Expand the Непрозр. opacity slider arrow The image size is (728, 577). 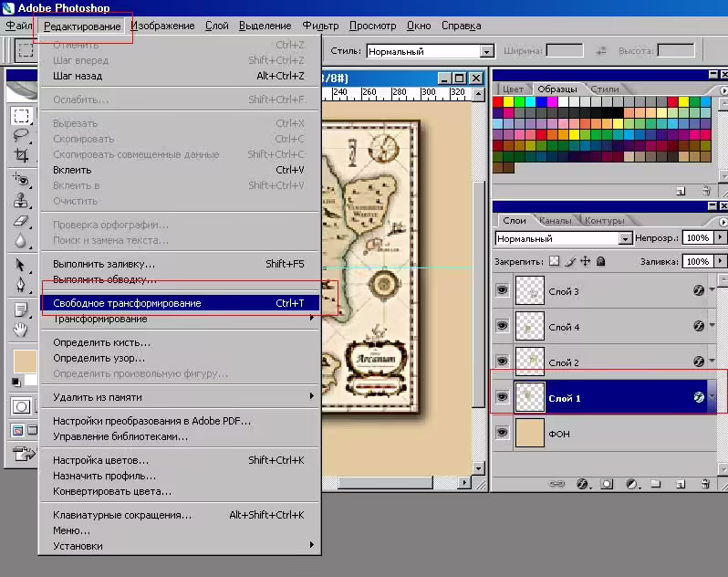[720, 237]
